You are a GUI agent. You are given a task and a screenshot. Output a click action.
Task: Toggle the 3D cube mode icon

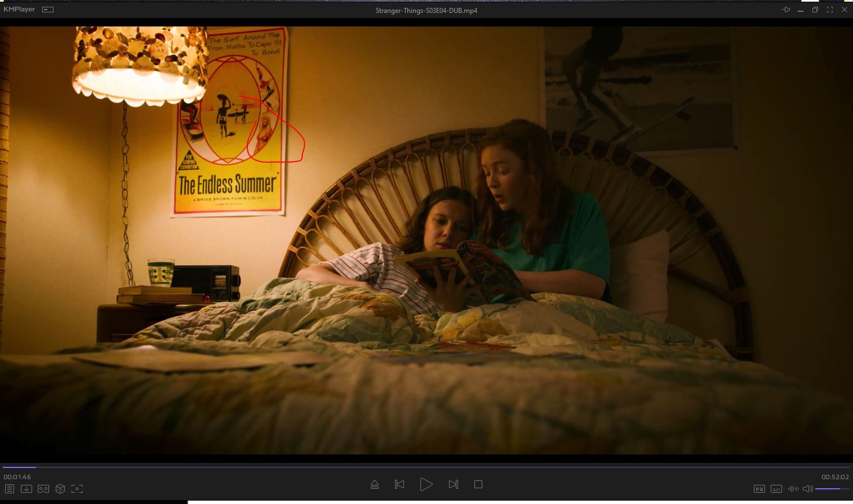pyautogui.click(x=60, y=489)
